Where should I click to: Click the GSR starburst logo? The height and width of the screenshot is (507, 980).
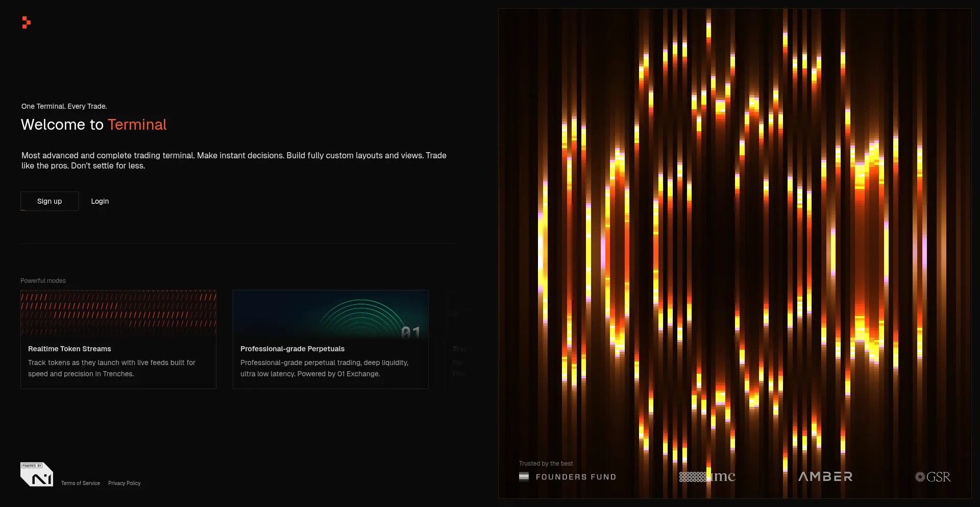pyautogui.click(x=933, y=477)
